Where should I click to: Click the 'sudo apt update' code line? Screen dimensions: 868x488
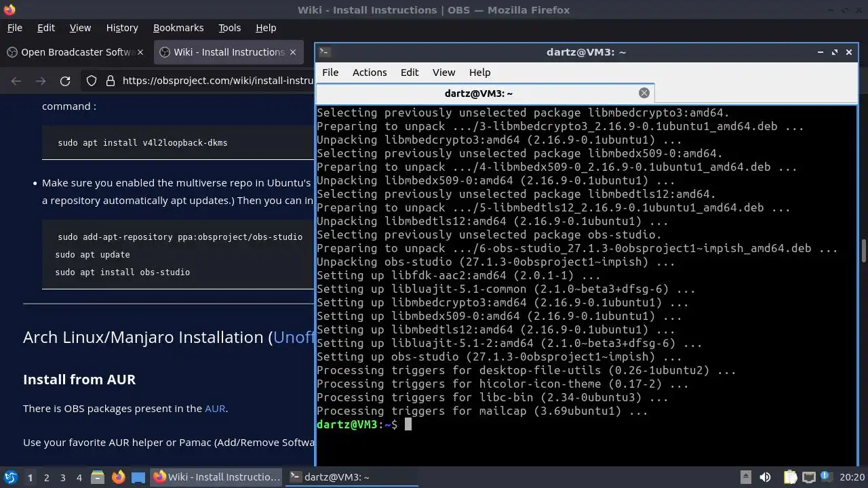(x=92, y=255)
